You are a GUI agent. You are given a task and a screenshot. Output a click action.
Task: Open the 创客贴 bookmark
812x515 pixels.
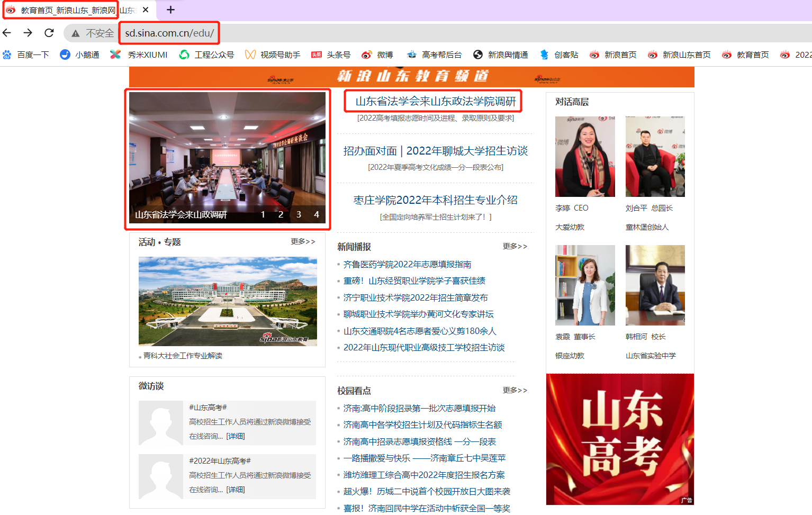(558, 55)
